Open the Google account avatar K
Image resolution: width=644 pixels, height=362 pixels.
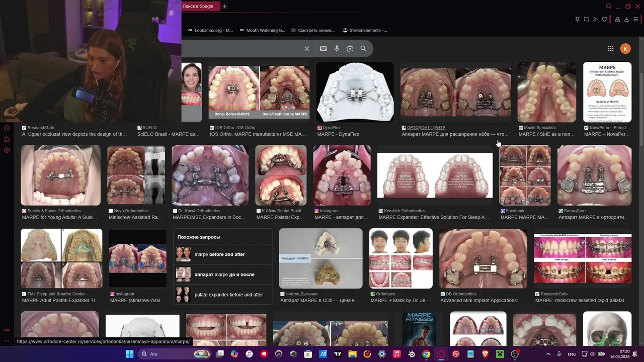point(625,49)
